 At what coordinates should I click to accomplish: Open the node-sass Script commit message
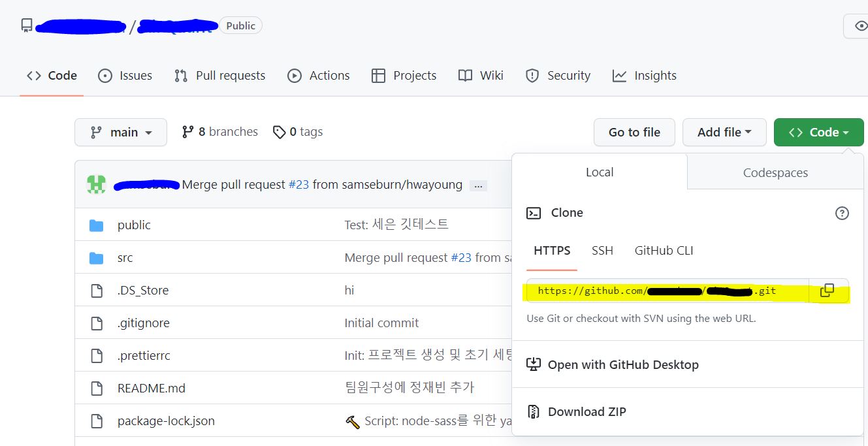[428, 421]
